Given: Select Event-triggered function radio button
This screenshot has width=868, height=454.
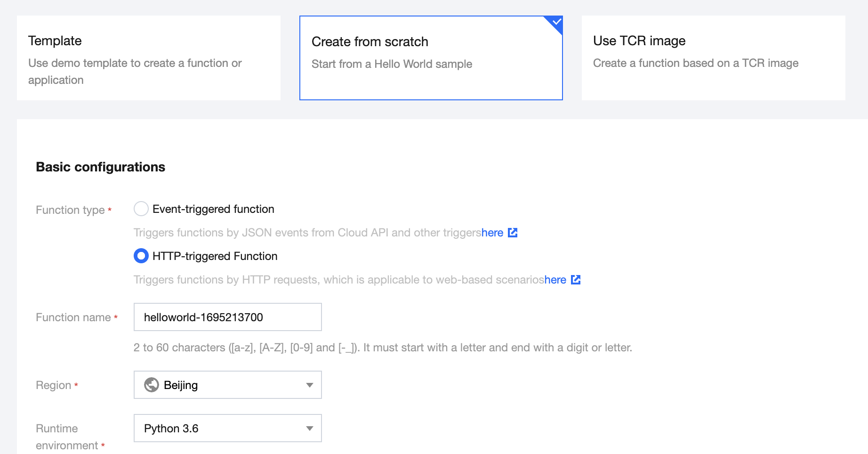Looking at the screenshot, I should pos(141,209).
